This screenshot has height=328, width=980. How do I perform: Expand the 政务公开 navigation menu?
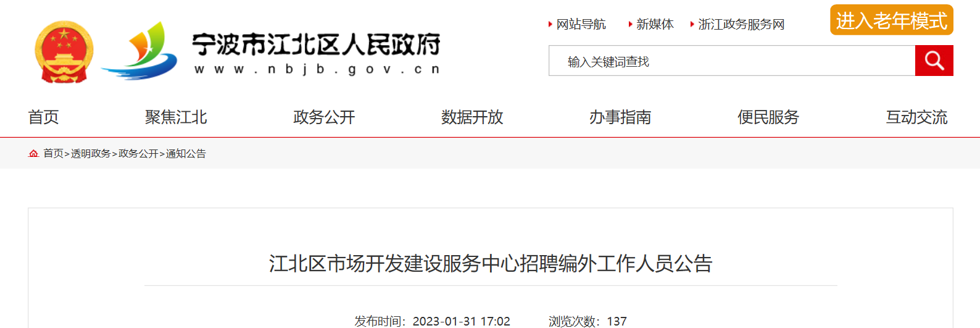[324, 117]
